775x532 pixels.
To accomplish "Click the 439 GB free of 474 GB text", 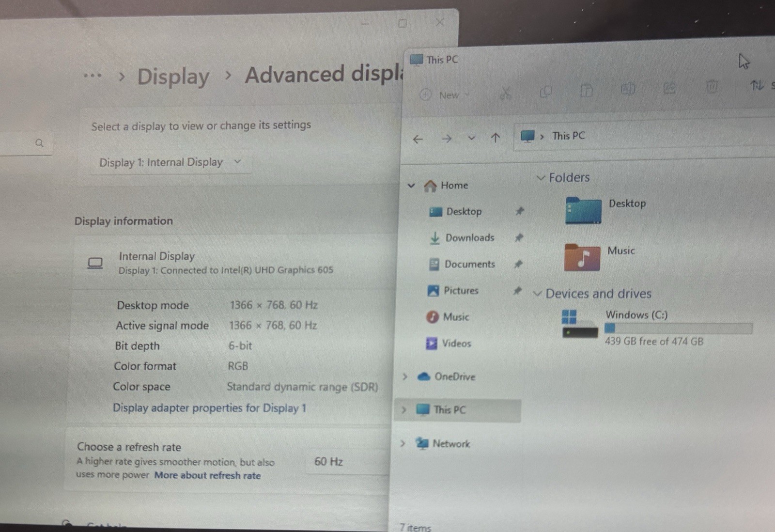I will click(x=654, y=342).
